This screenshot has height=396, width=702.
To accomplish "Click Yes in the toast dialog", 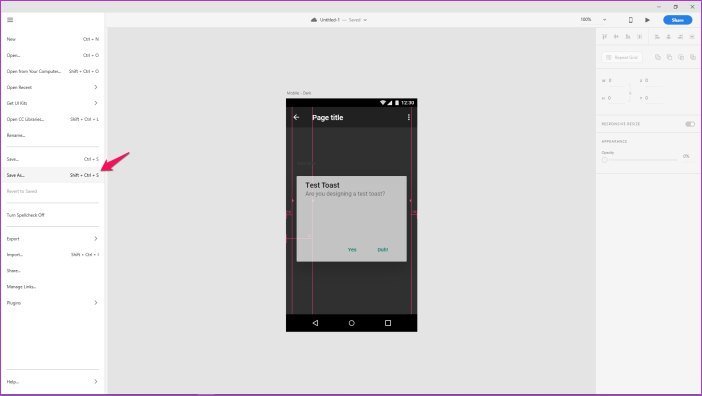I will tap(352, 250).
